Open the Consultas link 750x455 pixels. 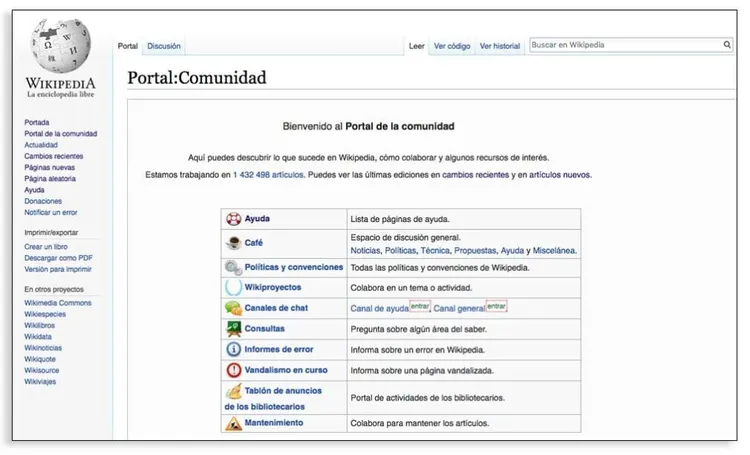click(265, 329)
